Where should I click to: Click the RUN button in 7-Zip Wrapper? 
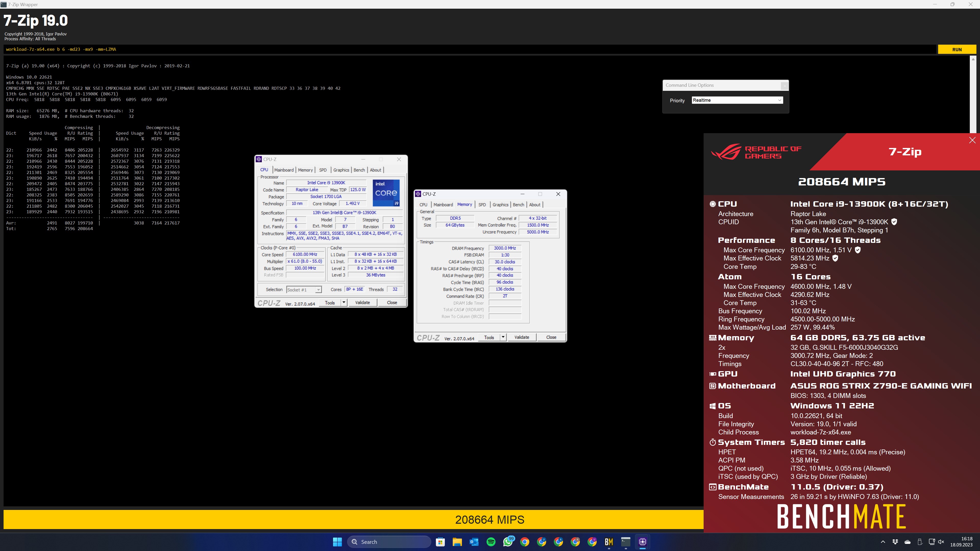[957, 49]
